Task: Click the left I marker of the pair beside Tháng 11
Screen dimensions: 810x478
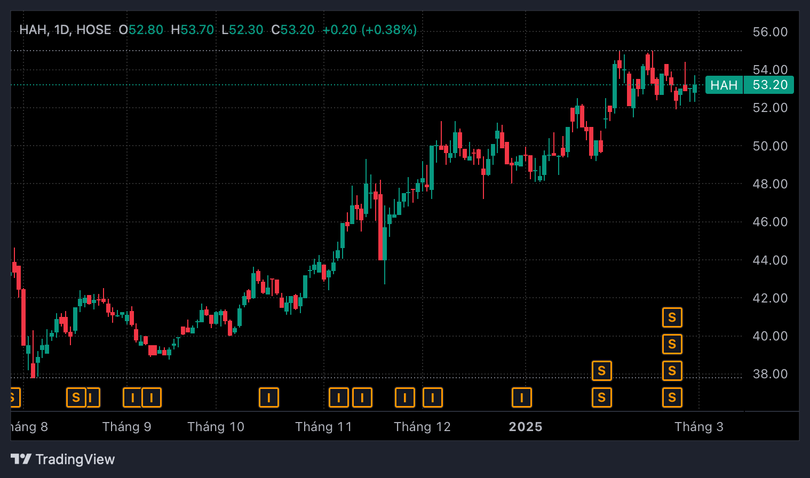Action: (338, 398)
